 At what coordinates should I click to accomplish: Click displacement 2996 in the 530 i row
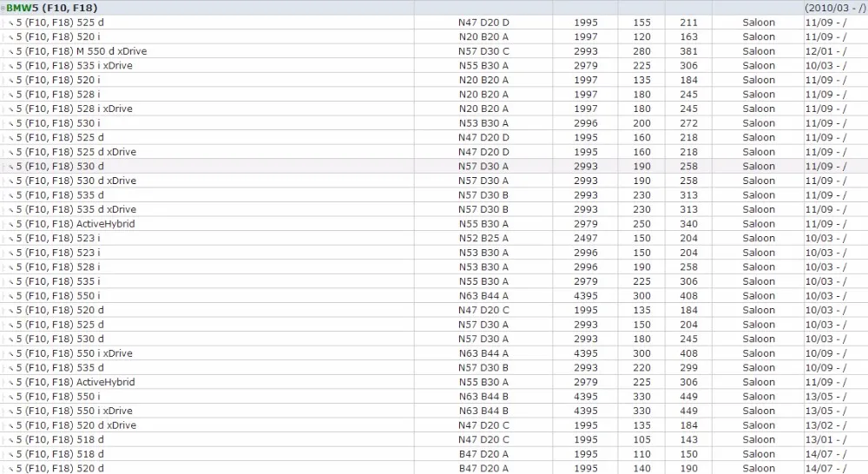click(586, 123)
